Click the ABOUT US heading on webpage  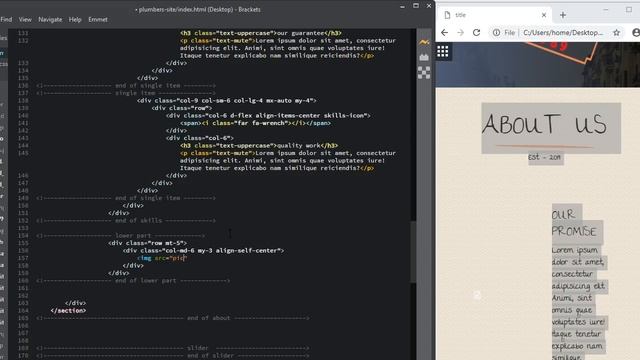(x=544, y=124)
